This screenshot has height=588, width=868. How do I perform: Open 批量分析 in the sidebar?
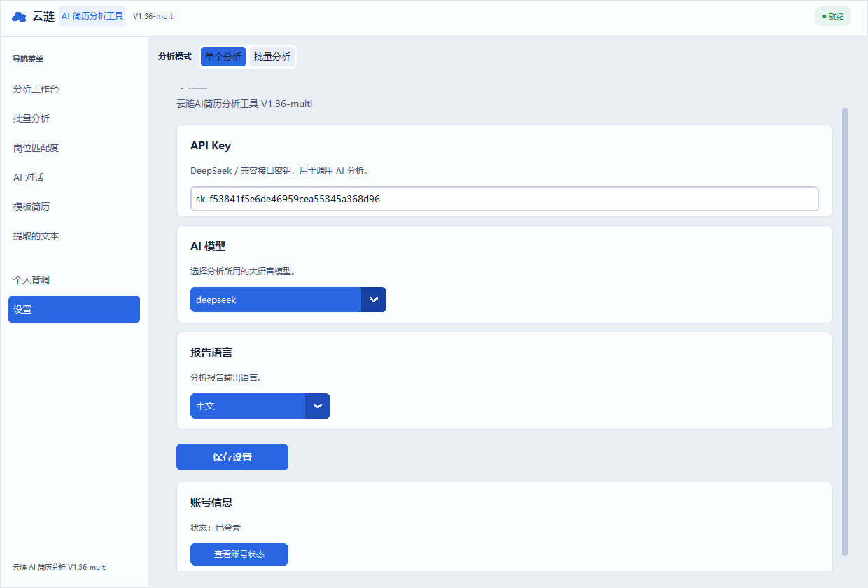74,119
